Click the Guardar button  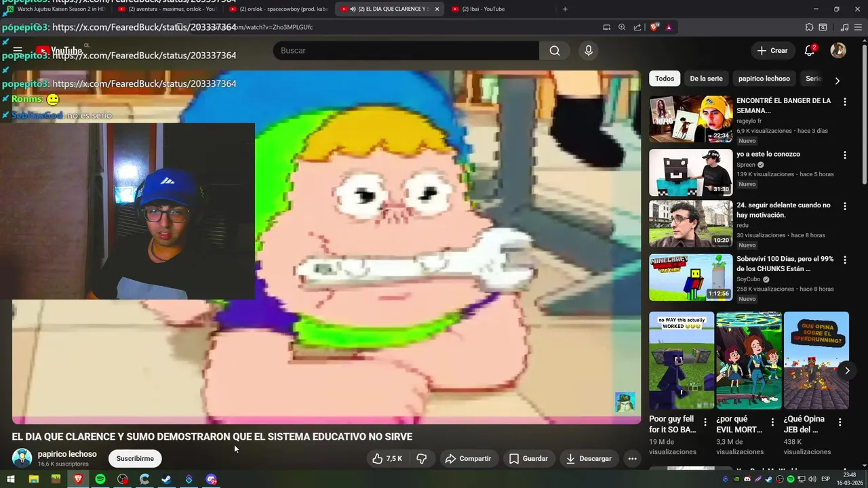click(x=528, y=459)
